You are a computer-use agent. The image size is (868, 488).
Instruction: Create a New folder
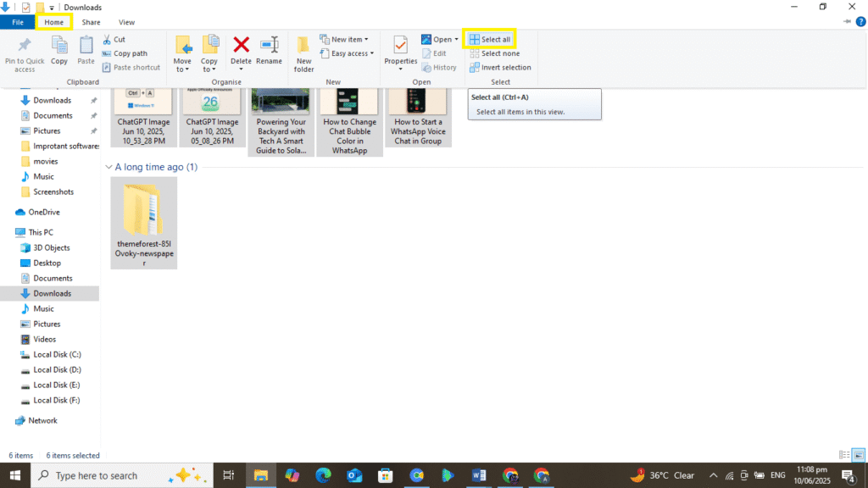click(x=303, y=54)
